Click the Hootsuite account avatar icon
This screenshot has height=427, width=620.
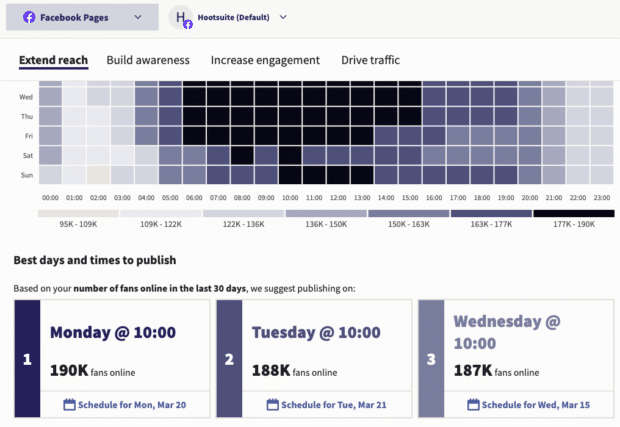[182, 18]
